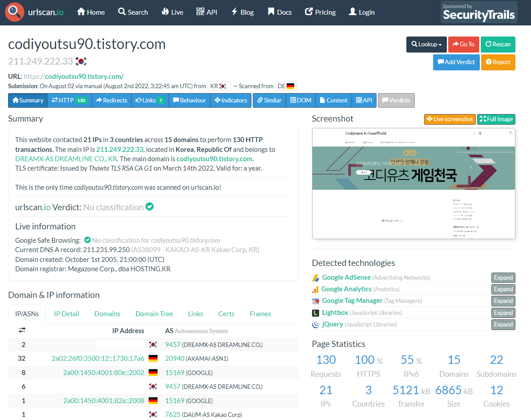This screenshot has height=420, width=531.
Task: Open the API tab in scan toolbar
Action: coord(364,100)
